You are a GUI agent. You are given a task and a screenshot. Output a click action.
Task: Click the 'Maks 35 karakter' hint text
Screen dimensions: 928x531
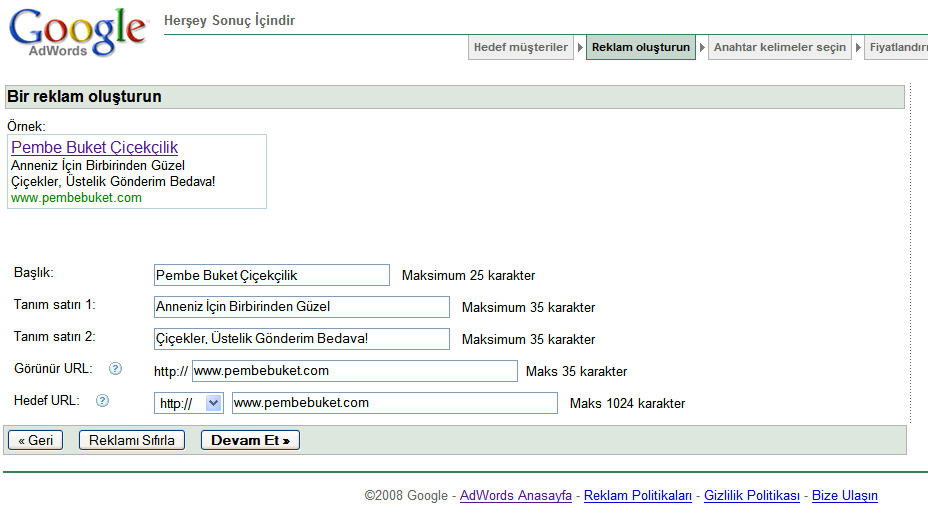pos(576,371)
